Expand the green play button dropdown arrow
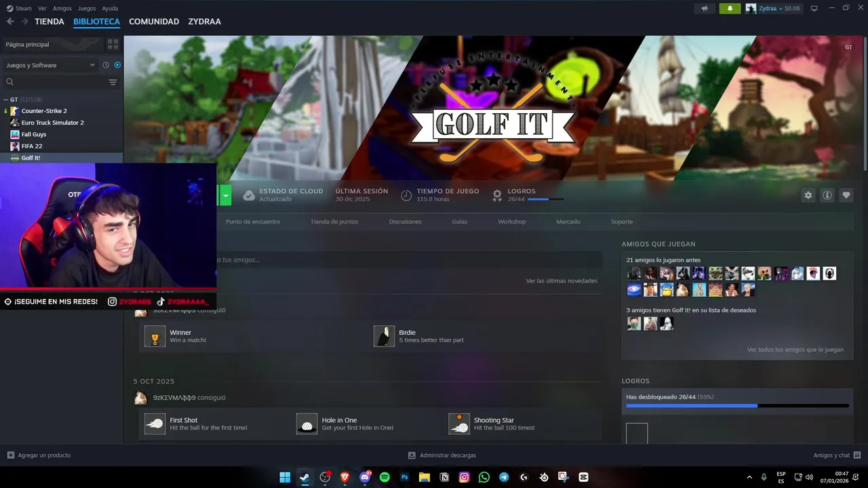868x488 pixels. [226, 195]
